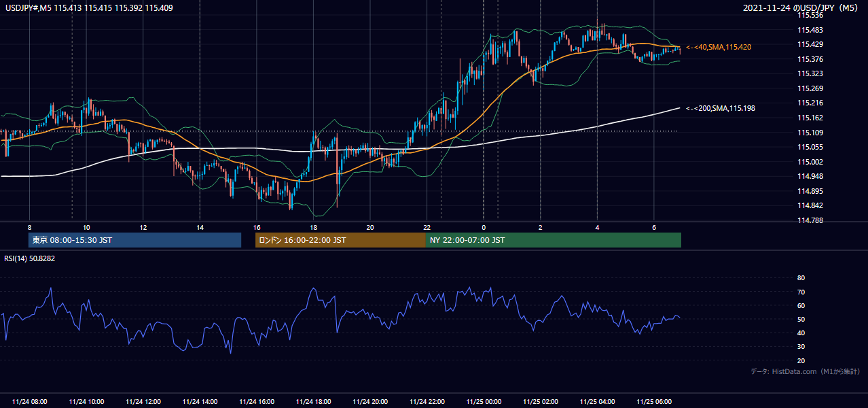The width and height of the screenshot is (868, 408).
Task: Click the 11/24 20:00 date label
Action: (370, 402)
